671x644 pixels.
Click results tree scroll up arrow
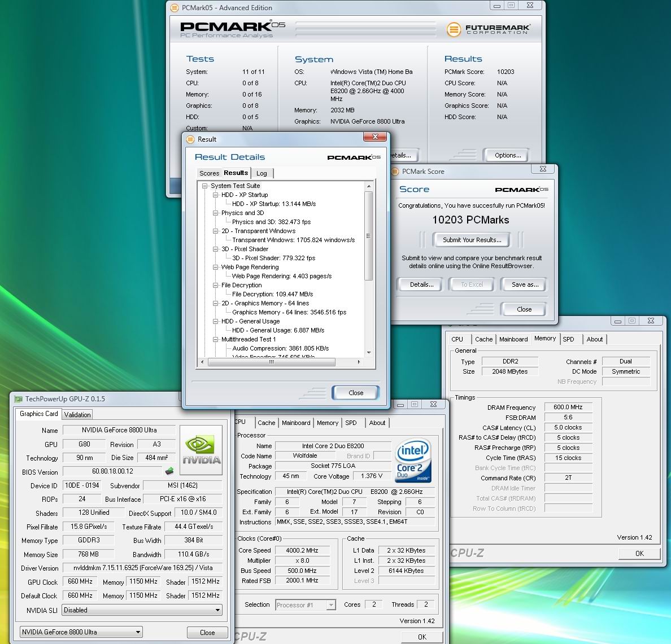[368, 186]
